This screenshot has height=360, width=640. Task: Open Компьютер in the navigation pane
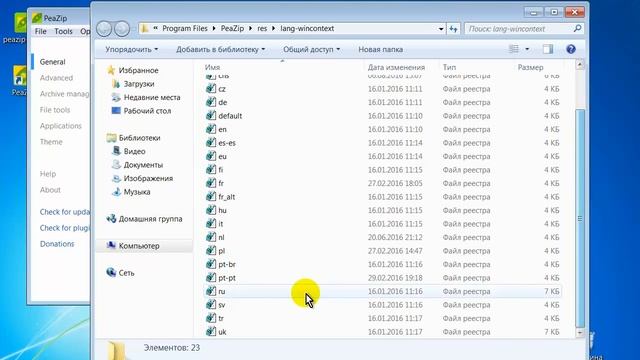pyautogui.click(x=139, y=246)
